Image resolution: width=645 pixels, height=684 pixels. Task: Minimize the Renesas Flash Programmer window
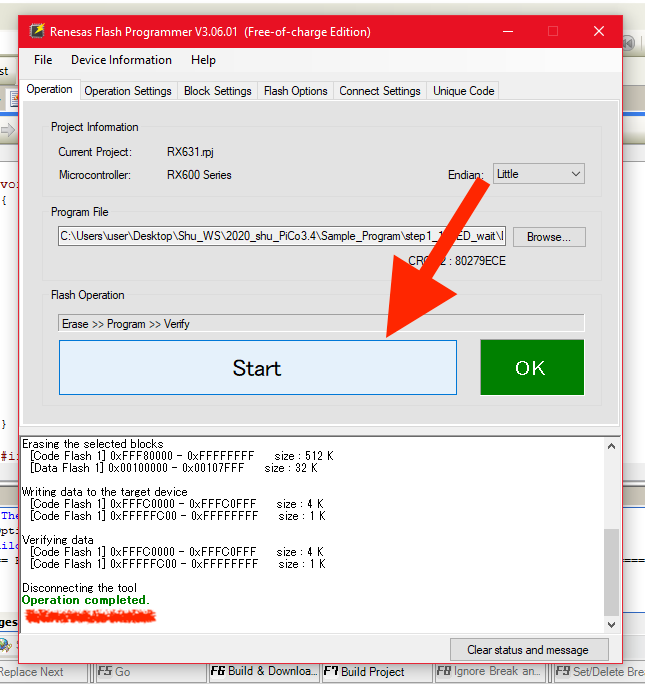pyautogui.click(x=508, y=31)
